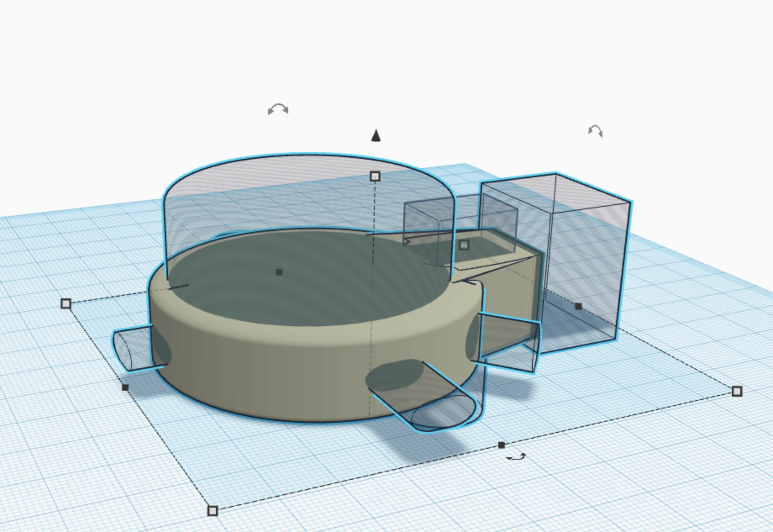Click the far-left white corner handle
Image resolution: width=773 pixels, height=532 pixels.
(66, 303)
